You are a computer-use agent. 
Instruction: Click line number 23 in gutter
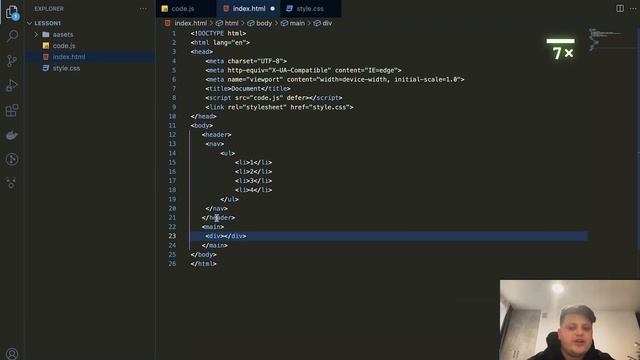coord(172,236)
